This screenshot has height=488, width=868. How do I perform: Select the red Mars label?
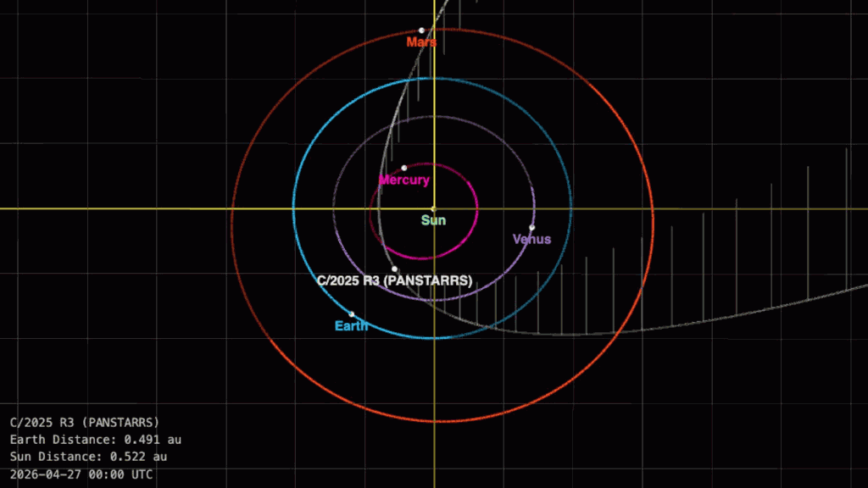[421, 42]
